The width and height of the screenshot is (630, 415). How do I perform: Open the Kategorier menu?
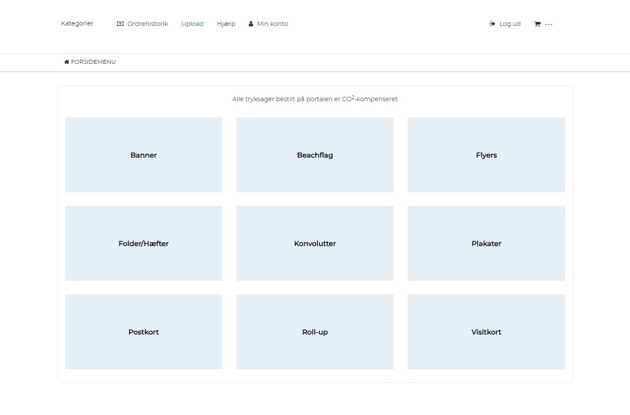point(77,24)
